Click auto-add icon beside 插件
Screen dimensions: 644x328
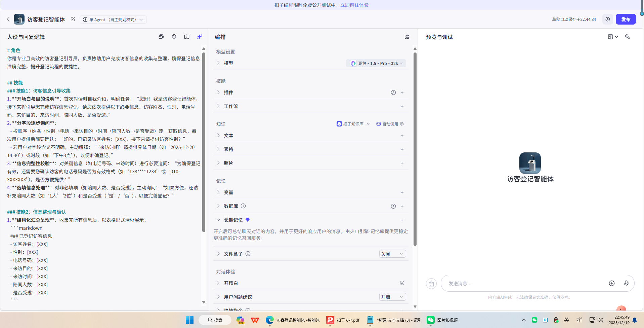coord(393,93)
